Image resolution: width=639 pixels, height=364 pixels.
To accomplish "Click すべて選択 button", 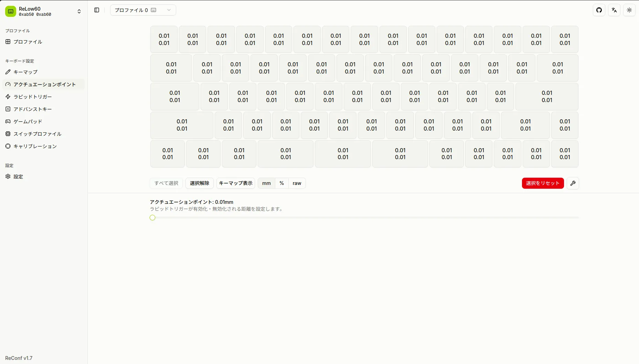I will 166,183.
